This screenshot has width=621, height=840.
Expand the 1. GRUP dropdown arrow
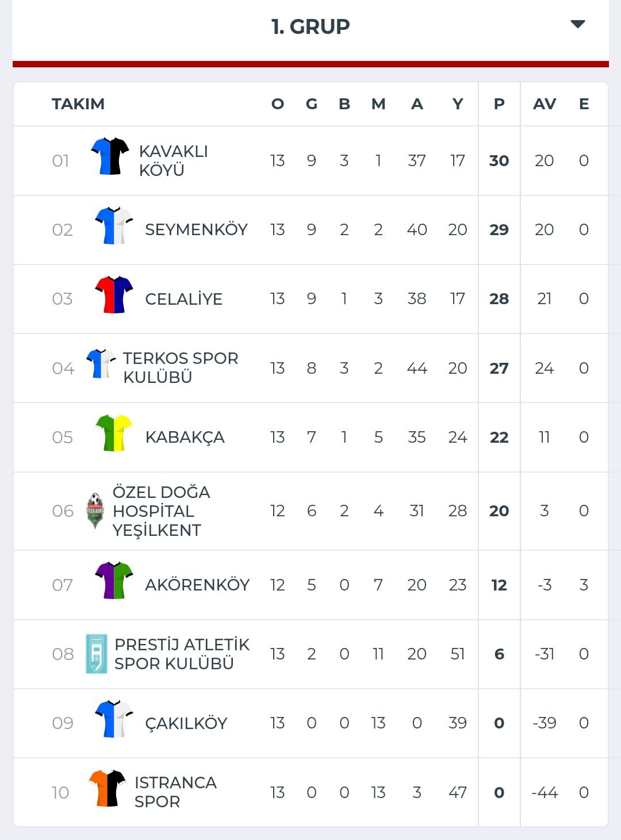click(x=577, y=24)
